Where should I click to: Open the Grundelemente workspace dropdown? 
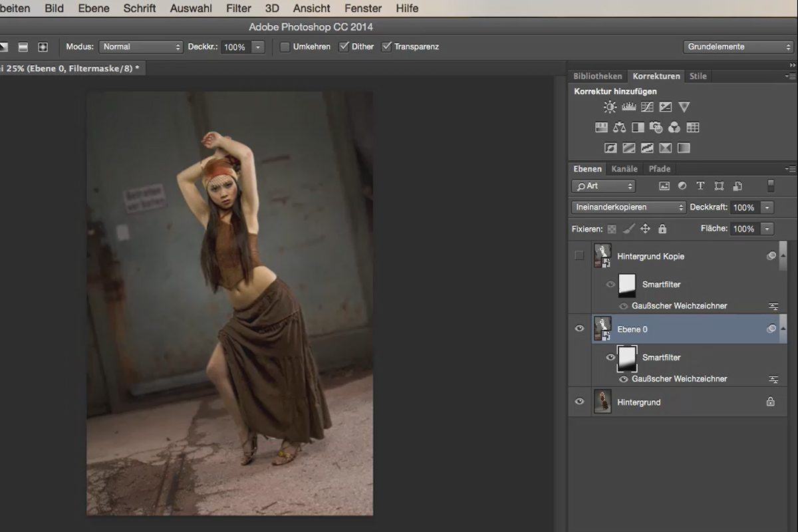point(738,47)
